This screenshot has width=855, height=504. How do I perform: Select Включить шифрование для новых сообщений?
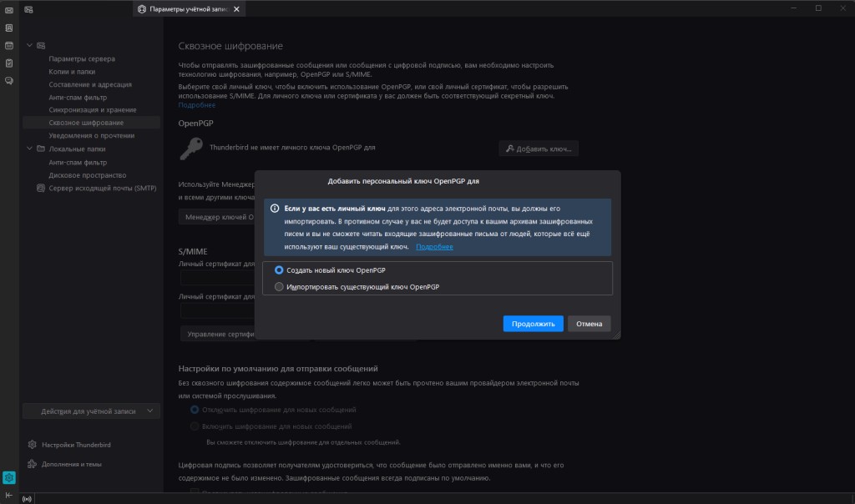(x=195, y=426)
